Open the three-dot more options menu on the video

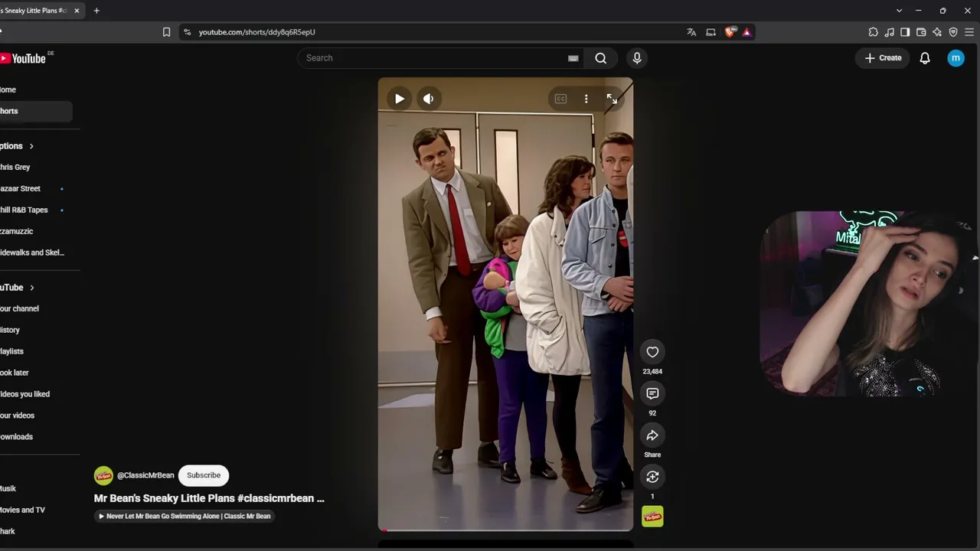tap(586, 99)
